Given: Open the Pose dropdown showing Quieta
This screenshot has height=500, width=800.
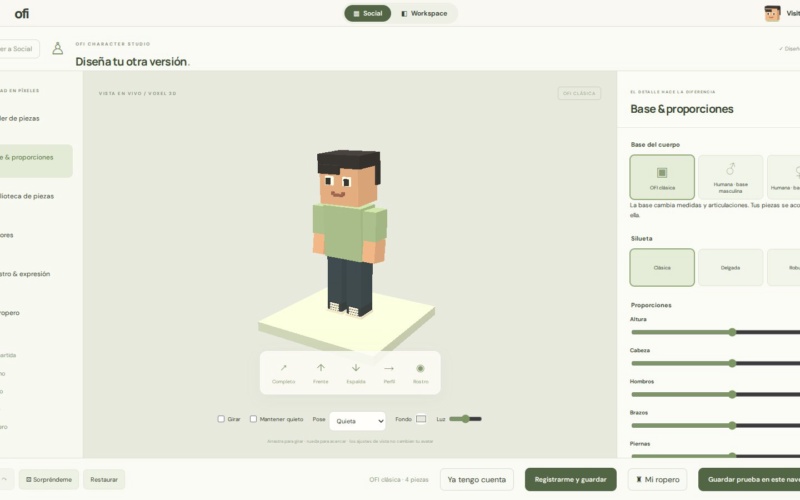Looking at the screenshot, I should click(x=358, y=421).
